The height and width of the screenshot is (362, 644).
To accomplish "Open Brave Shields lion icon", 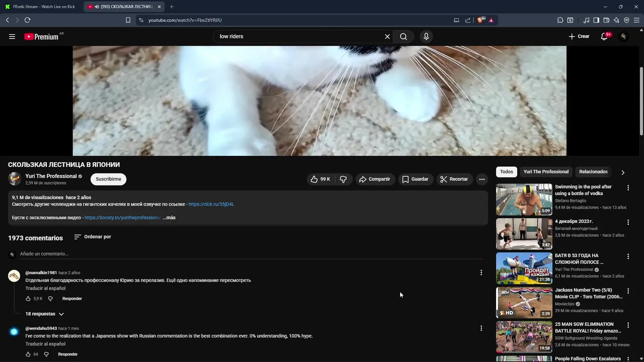I will point(480,20).
